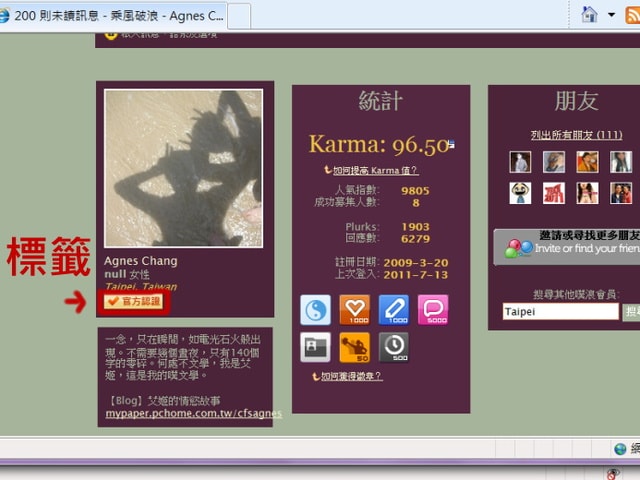The height and width of the screenshot is (480, 640).
Task: Click the pink speech bubble 5000 badge
Action: [432, 309]
